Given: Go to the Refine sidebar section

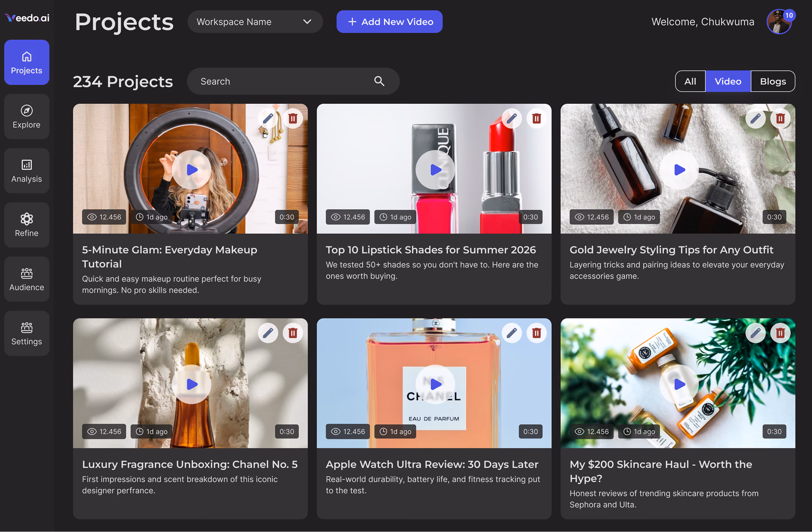Looking at the screenshot, I should point(27,225).
